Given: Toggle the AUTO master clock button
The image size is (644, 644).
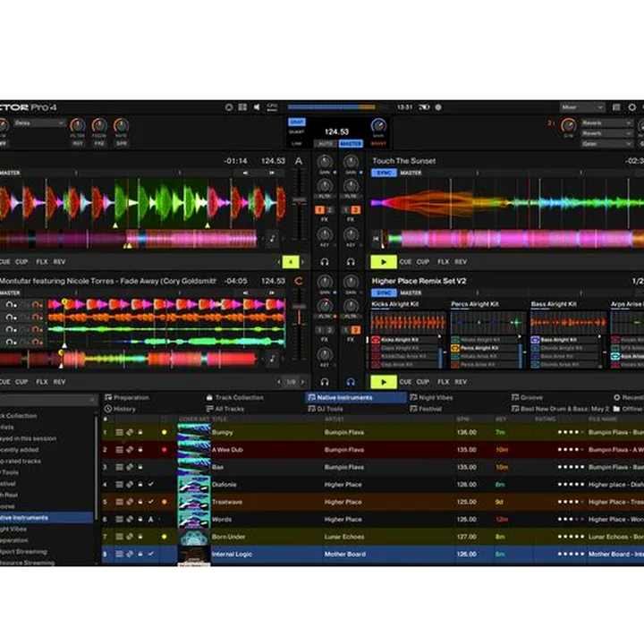Looking at the screenshot, I should coord(326,144).
